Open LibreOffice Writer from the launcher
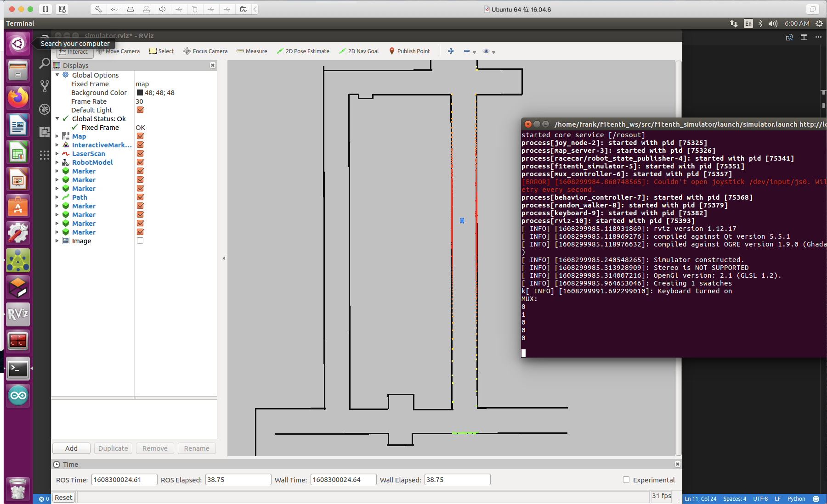This screenshot has height=504, width=827. coord(18,125)
